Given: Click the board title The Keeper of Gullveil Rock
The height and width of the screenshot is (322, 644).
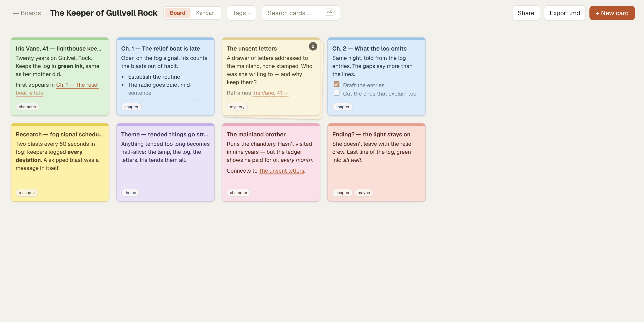Looking at the screenshot, I should click(104, 13).
